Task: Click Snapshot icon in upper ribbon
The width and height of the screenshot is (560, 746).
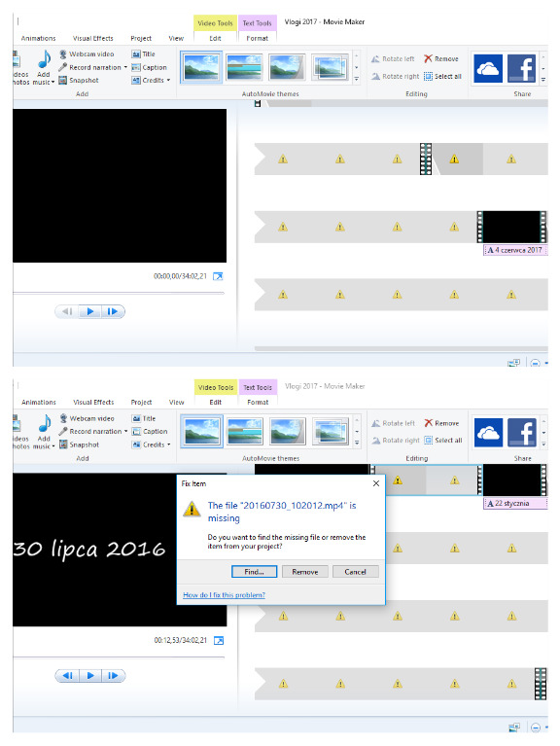Action: coord(63,80)
